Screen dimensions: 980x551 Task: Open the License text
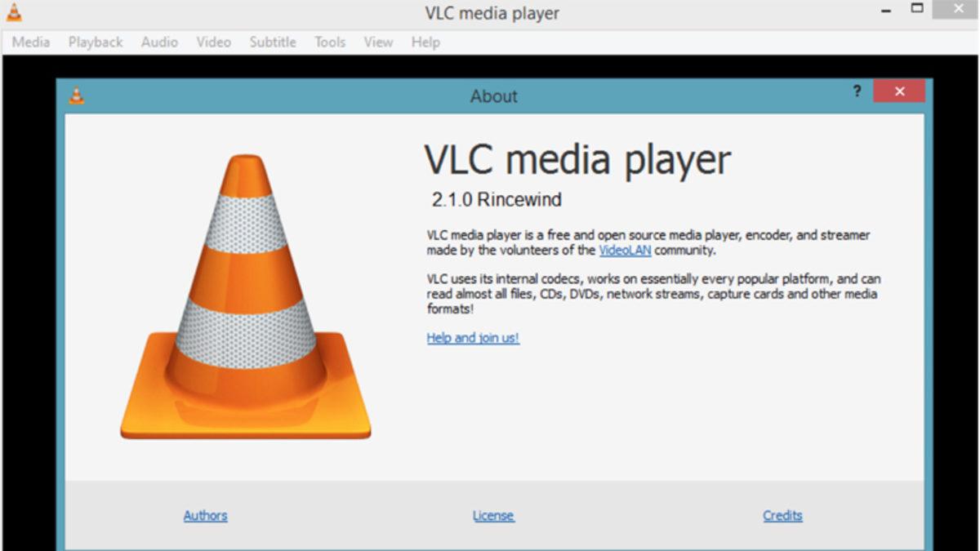pos(493,515)
